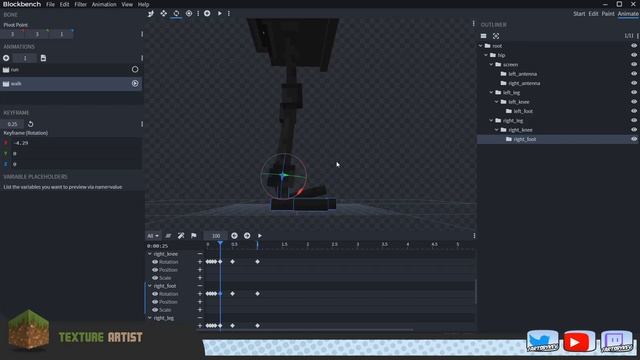Click the magic wand icon in timeline toolbar
The height and width of the screenshot is (360, 640).
coord(181,236)
